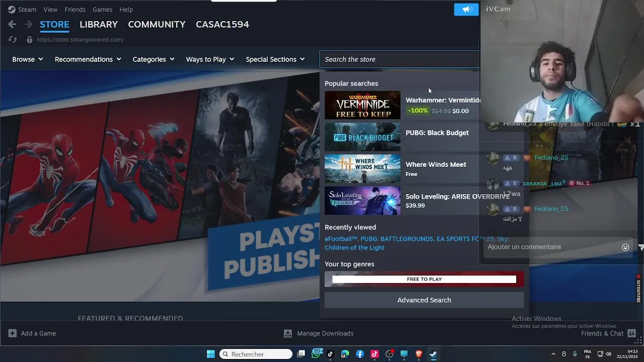Expand the Ways to Play dropdown
The height and width of the screenshot is (362, 644).
(210, 59)
